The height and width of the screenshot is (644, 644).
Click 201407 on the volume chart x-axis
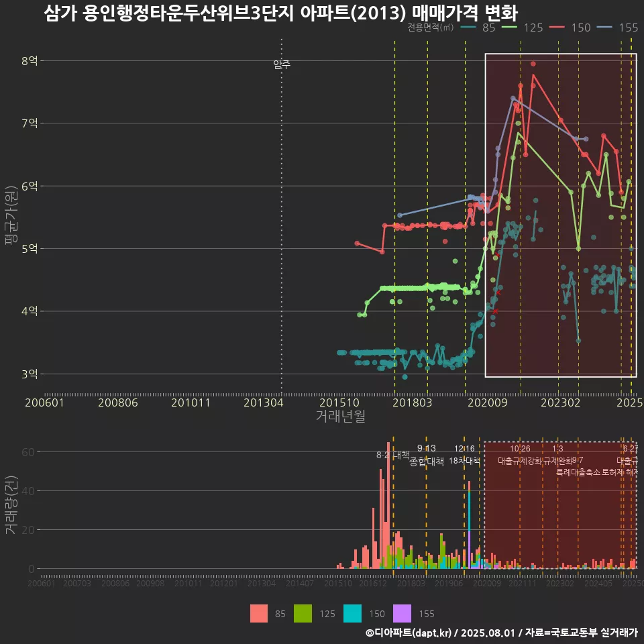click(300, 583)
